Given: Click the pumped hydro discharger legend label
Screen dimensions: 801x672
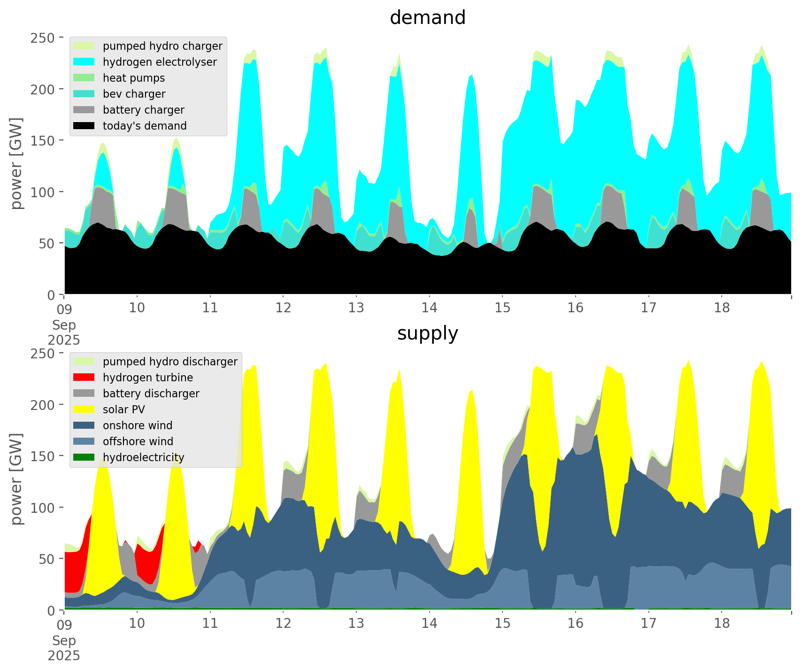Looking at the screenshot, I should pyautogui.click(x=170, y=362).
